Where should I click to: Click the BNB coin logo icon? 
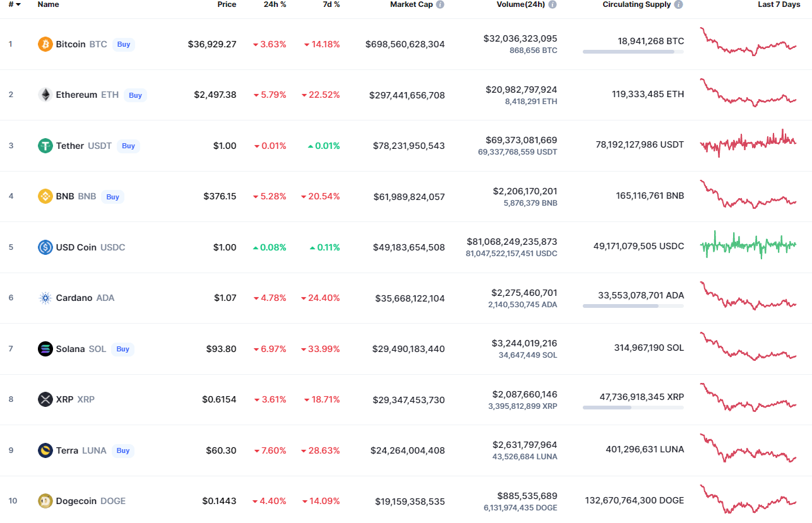[45, 196]
